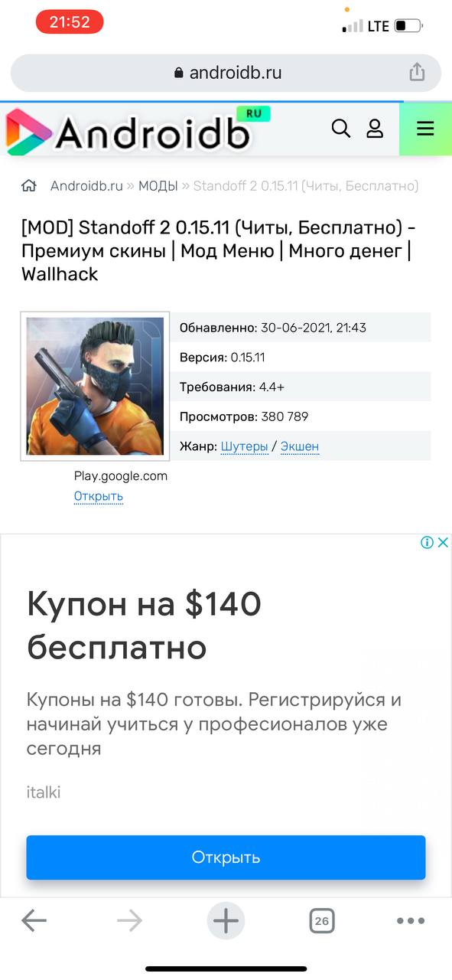
Task: Open the Androidb.ru breadcrumb link
Action: pyautogui.click(x=86, y=186)
